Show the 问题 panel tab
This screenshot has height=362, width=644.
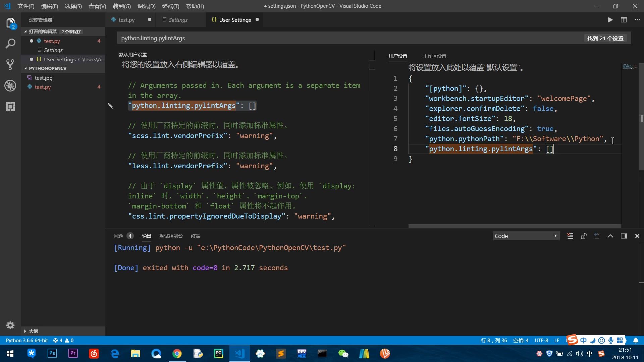pos(118,236)
